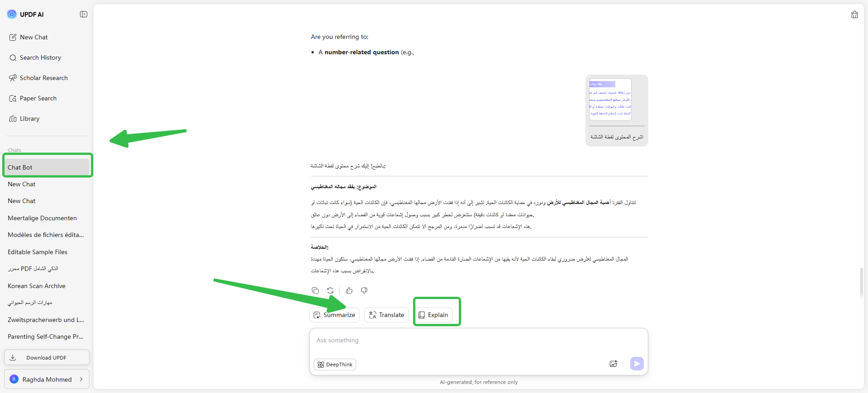Open the attached screenshot thumbnail in the chat
Image resolution: width=868 pixels, height=393 pixels.
[x=610, y=99]
